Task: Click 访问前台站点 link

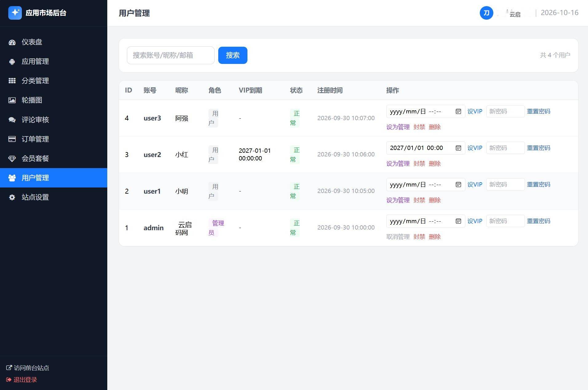Action: (x=28, y=368)
